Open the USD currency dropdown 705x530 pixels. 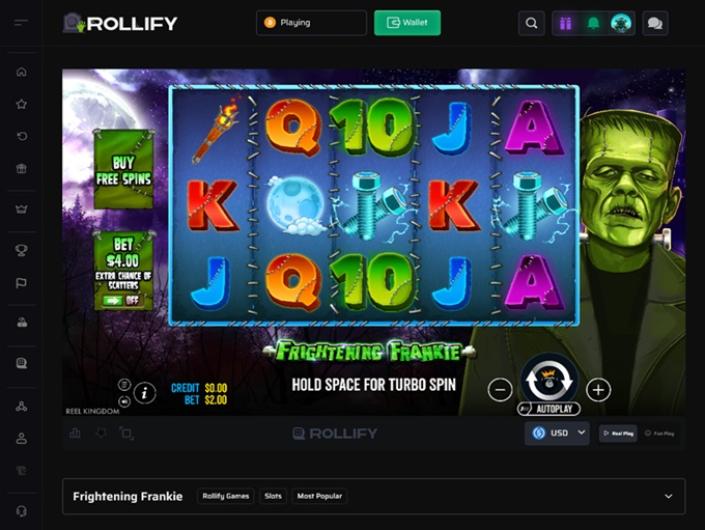click(x=557, y=433)
